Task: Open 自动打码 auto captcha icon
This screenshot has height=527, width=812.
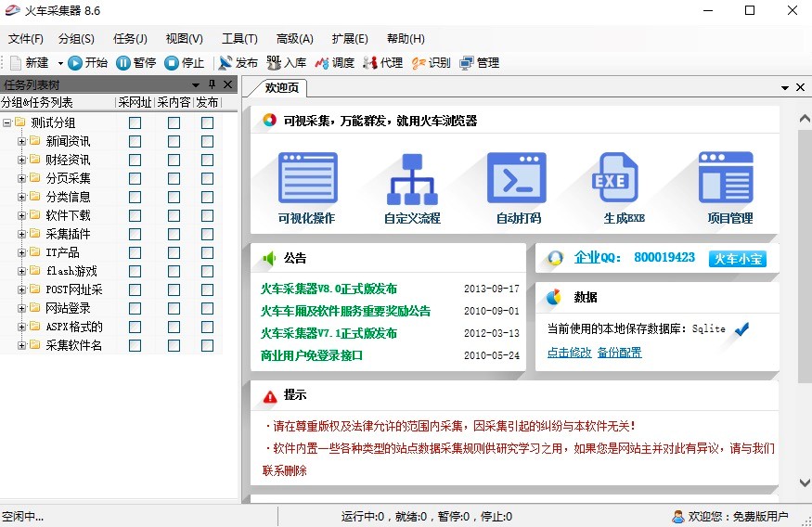Action: 517,177
